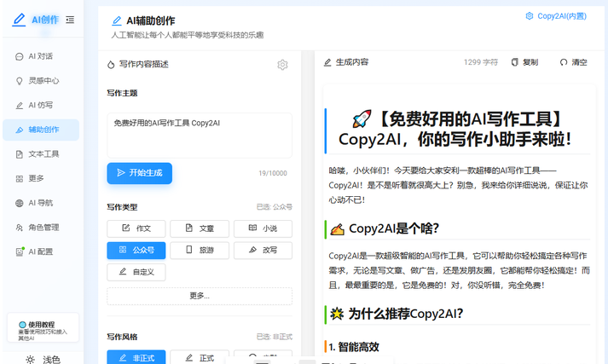Select 辅助创作 in the sidebar
Viewport: 608px width, 364px height.
click(41, 130)
